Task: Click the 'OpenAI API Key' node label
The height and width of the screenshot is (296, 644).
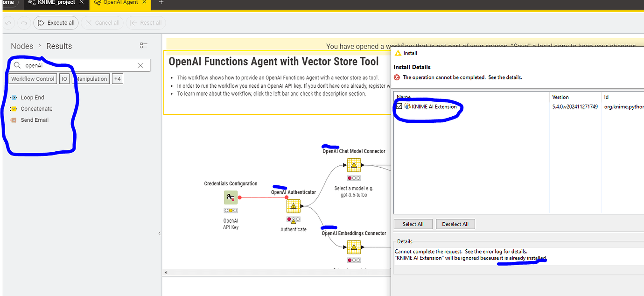Action: (x=231, y=224)
